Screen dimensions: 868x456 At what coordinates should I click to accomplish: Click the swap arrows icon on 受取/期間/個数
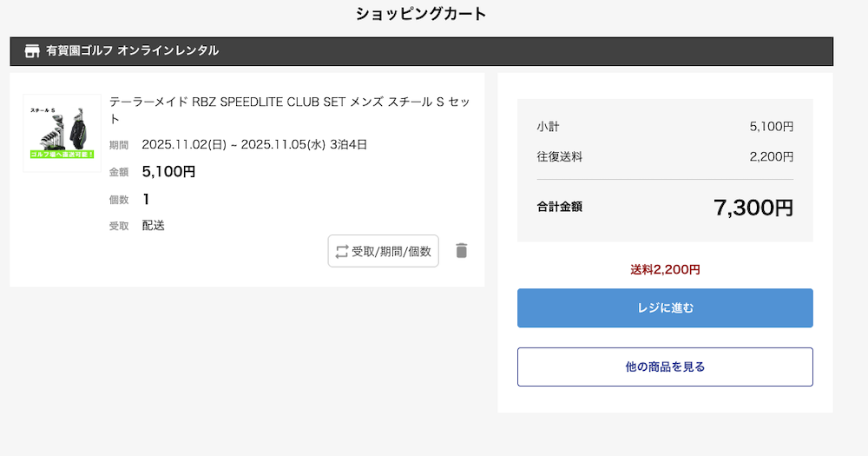[341, 251]
